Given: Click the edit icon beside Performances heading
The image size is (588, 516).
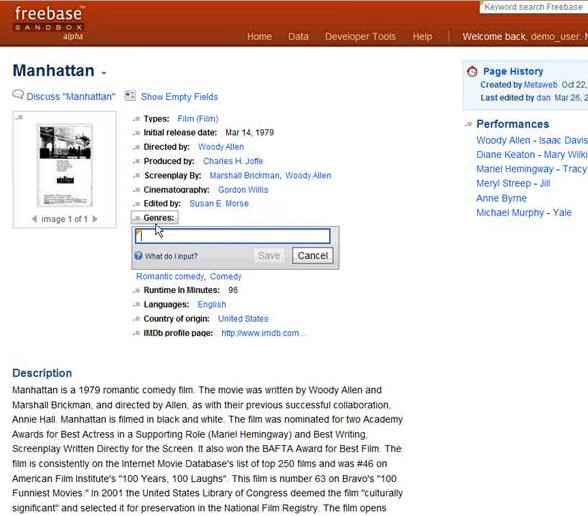Looking at the screenshot, I should (x=468, y=124).
